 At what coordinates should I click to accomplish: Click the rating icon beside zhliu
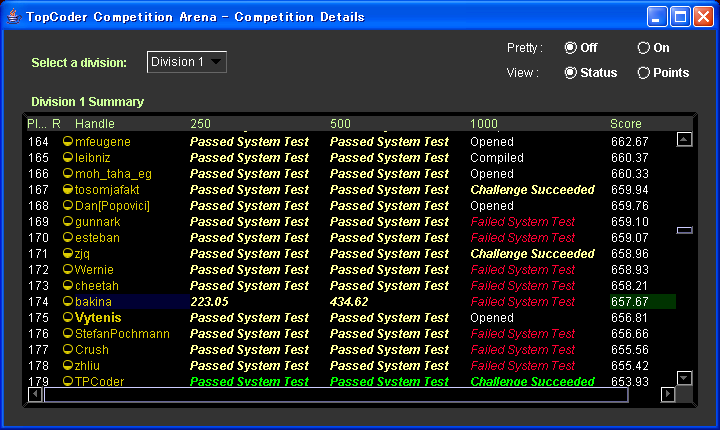[68, 366]
